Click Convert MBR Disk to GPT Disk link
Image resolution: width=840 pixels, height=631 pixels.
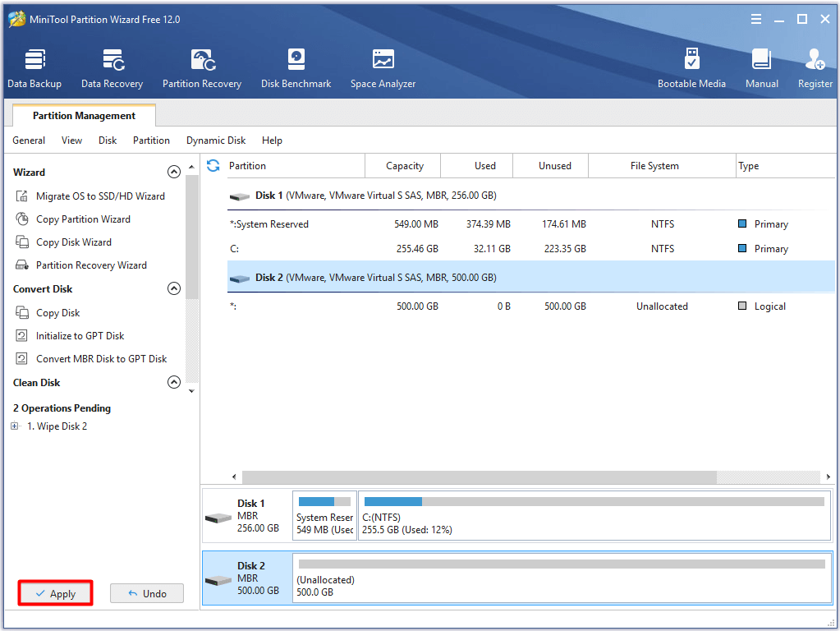[102, 359]
